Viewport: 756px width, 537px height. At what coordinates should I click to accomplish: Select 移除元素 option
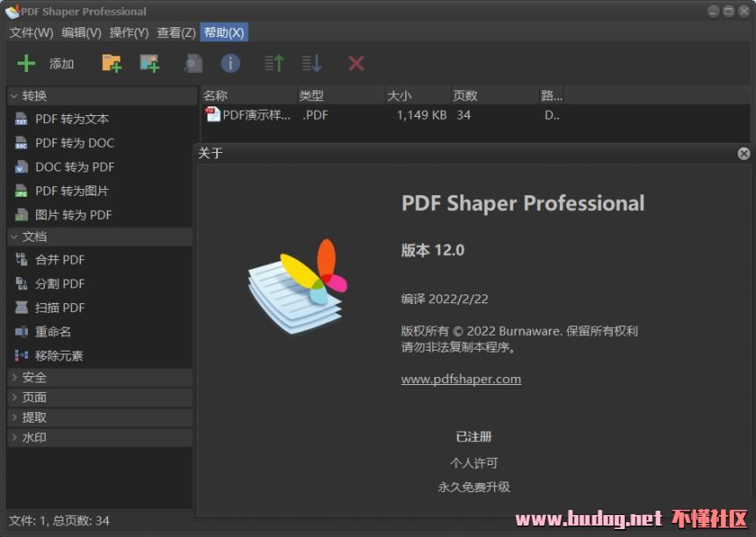59,356
